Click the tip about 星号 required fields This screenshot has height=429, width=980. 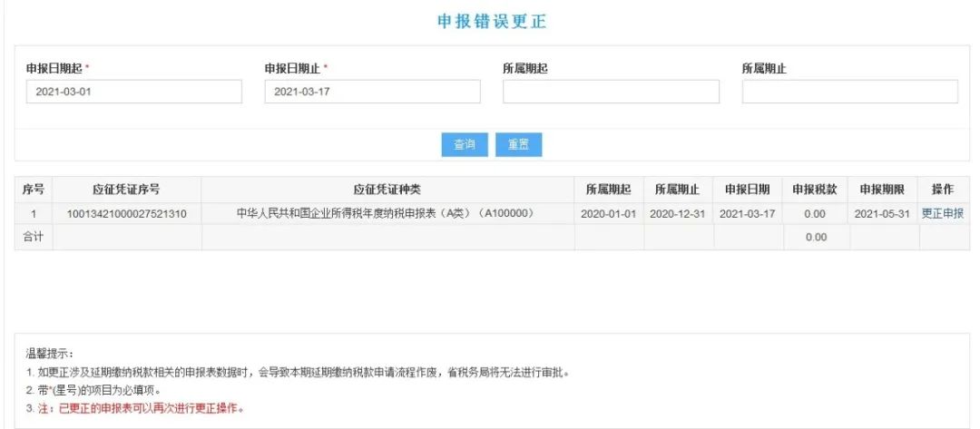click(93, 391)
